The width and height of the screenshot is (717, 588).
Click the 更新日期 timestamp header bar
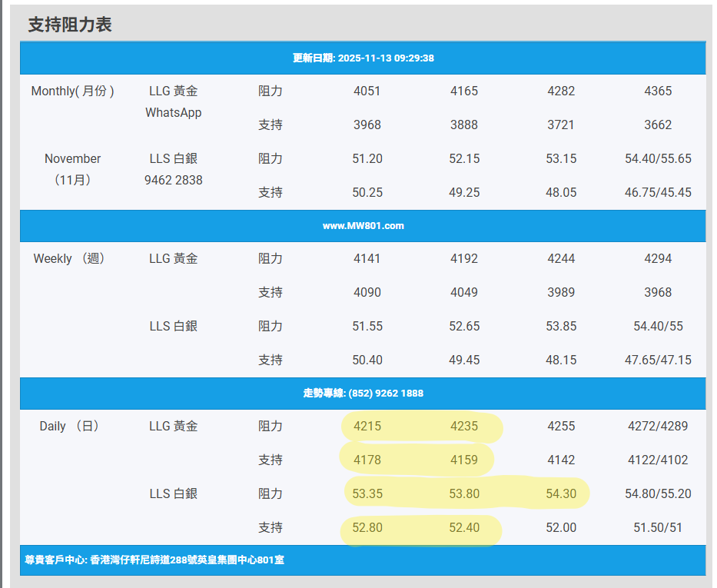coord(363,58)
